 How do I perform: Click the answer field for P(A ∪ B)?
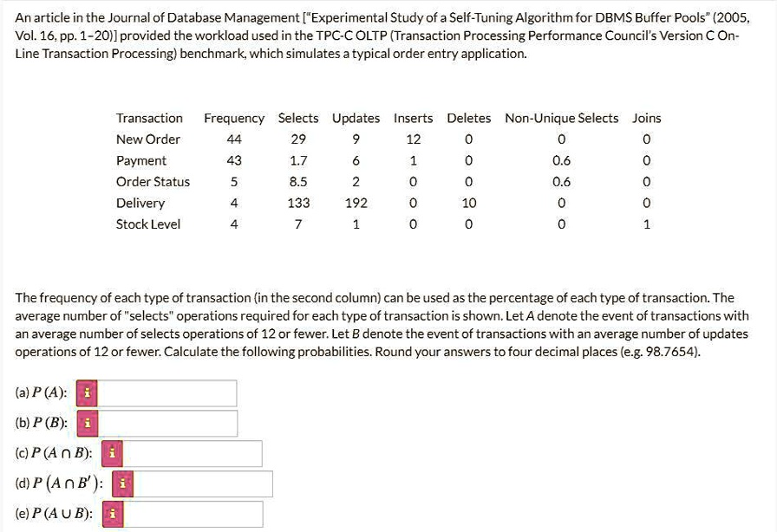(193, 514)
